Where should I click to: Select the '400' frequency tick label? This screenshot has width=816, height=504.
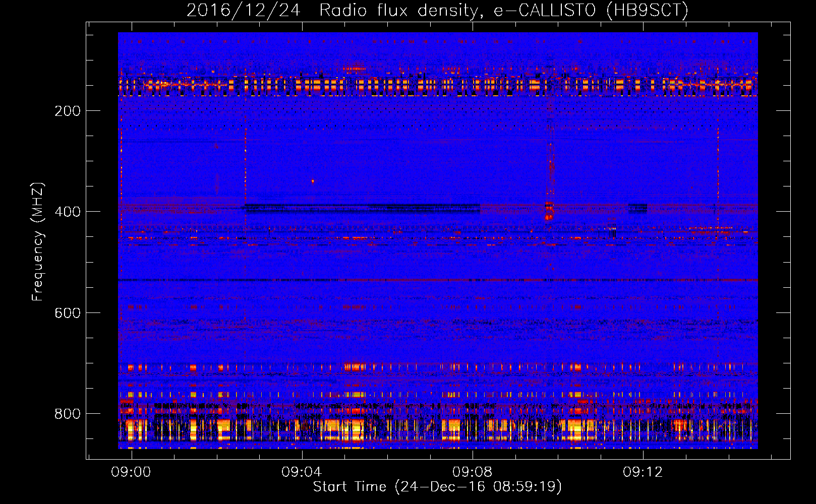[68, 212]
